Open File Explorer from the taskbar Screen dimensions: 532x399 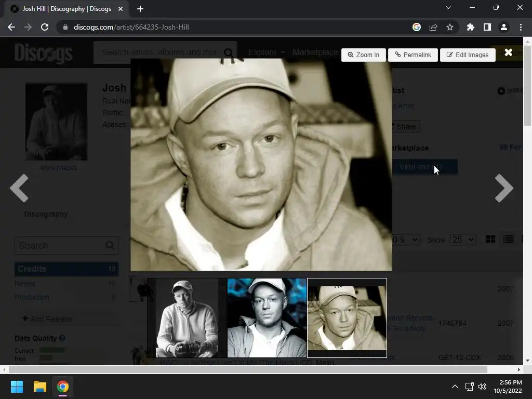coord(39,387)
